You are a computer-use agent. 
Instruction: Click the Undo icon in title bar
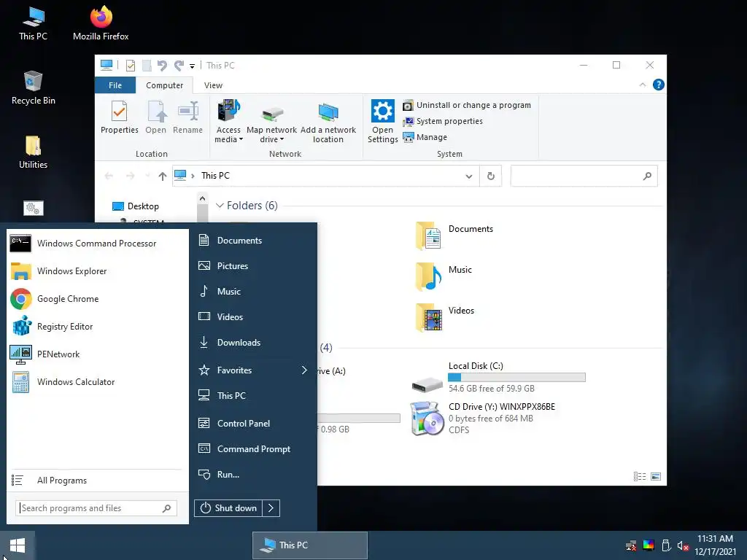tap(162, 66)
